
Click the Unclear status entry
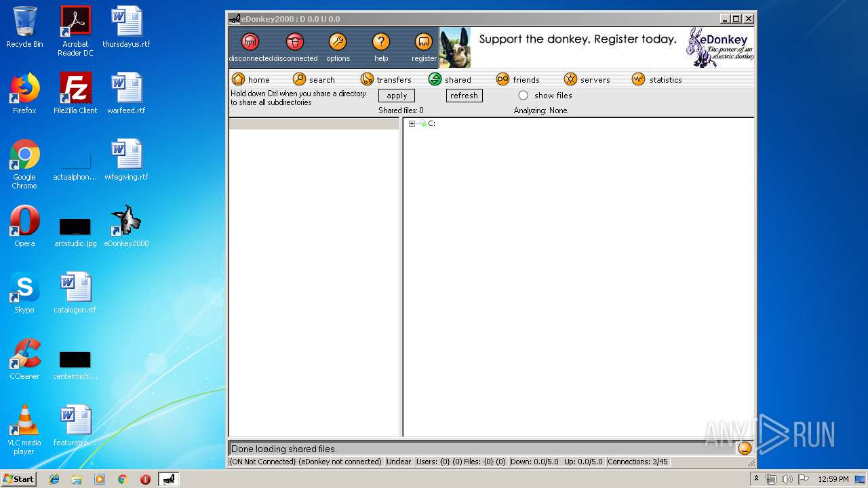(x=399, y=462)
